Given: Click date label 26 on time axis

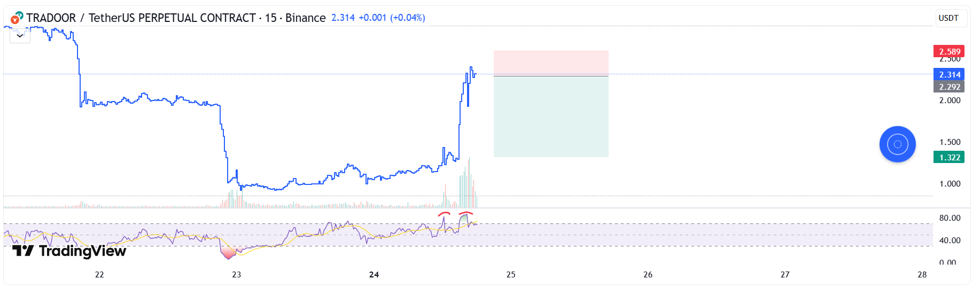Looking at the screenshot, I should click(x=648, y=275).
